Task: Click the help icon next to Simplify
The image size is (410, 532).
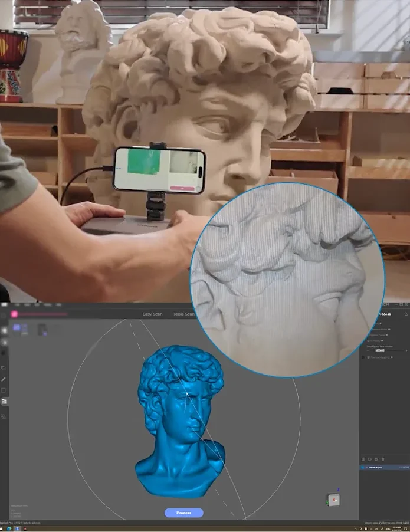Action: (x=382, y=341)
